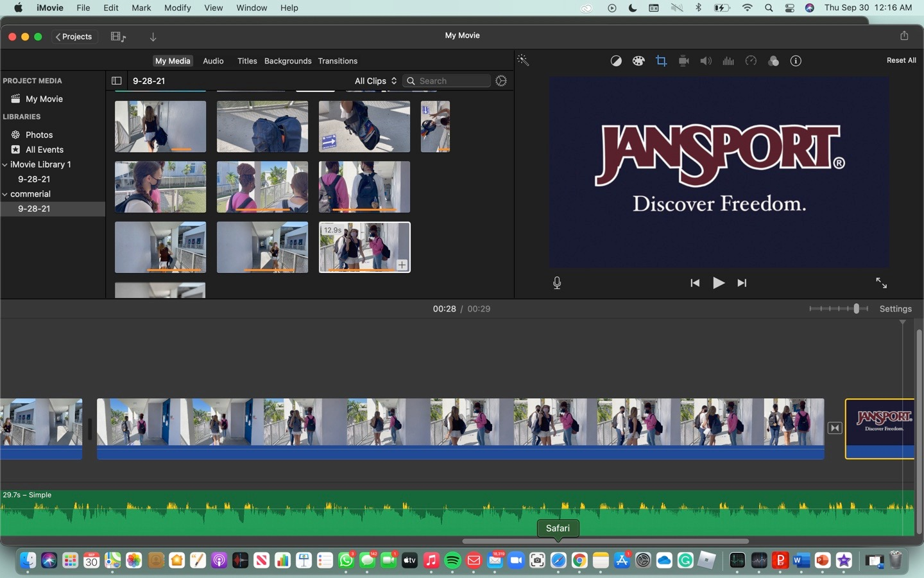Image resolution: width=924 pixels, height=578 pixels.
Task: Select 9-28-21 event under commerial
Action: coord(53,209)
